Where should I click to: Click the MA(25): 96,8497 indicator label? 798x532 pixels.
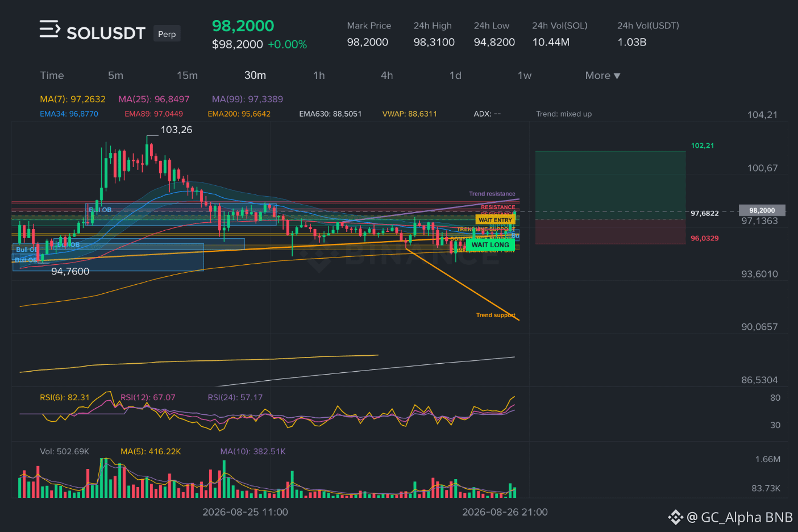pyautogui.click(x=154, y=99)
